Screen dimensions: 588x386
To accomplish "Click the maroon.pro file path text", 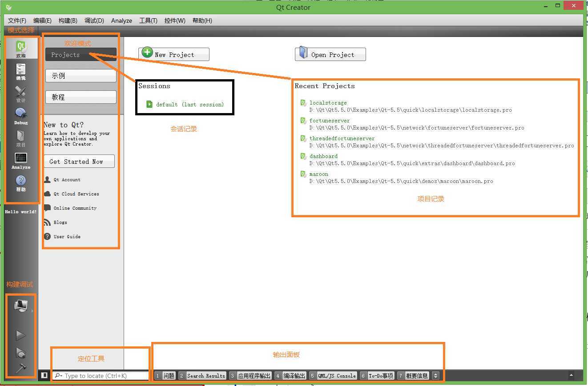I will coord(401,181).
